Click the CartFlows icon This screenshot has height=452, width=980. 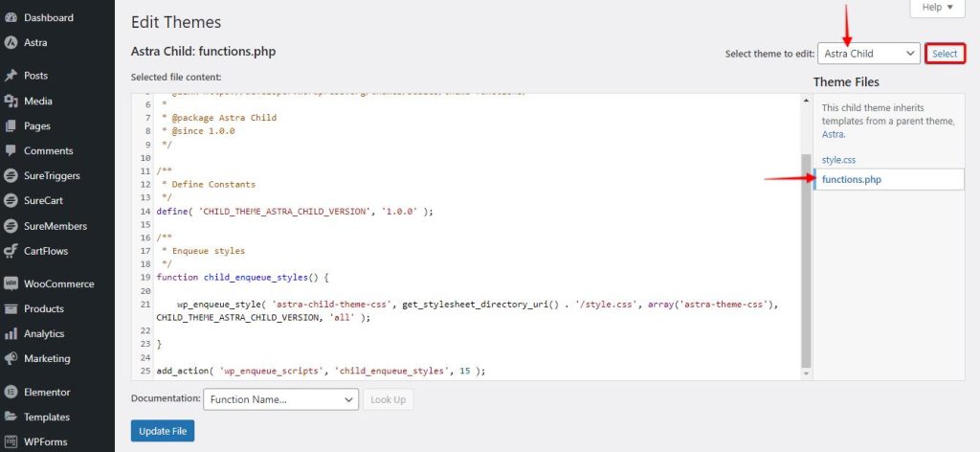coord(11,251)
